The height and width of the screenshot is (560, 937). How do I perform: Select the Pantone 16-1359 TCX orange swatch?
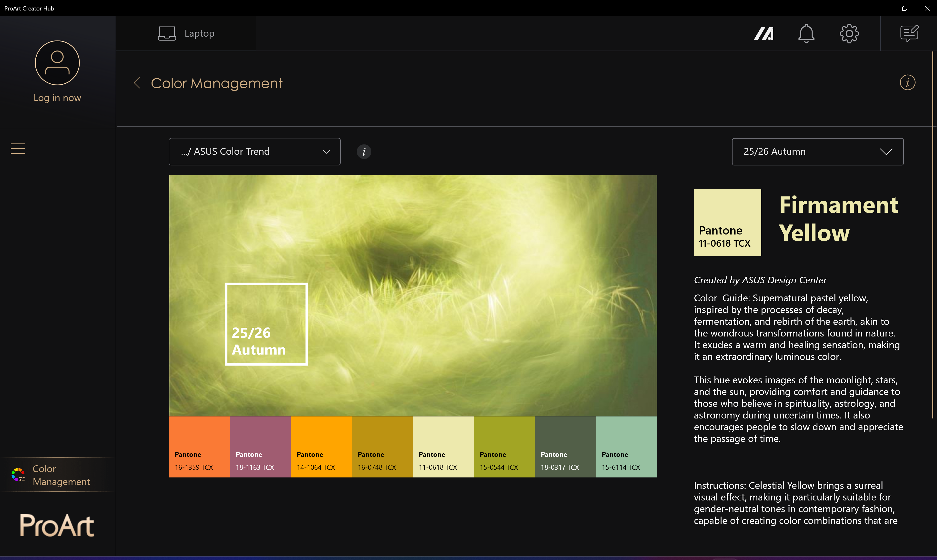tap(199, 447)
